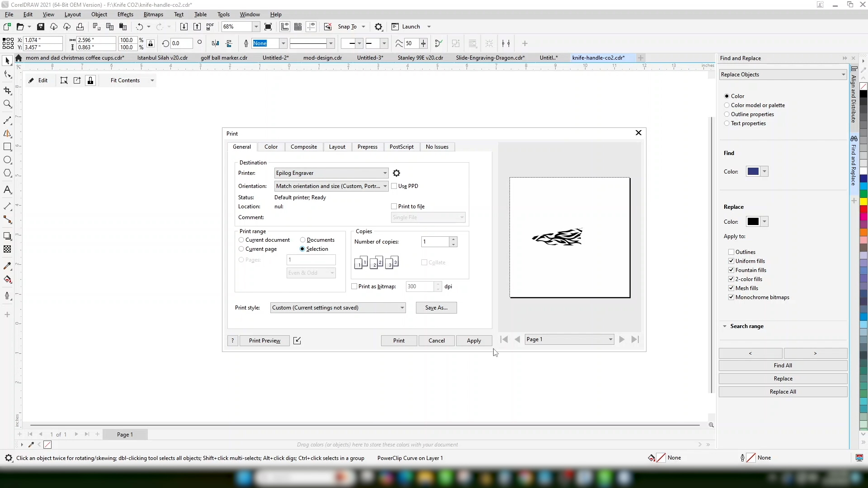
Task: Check the Outlines apply-to option
Action: point(731,252)
